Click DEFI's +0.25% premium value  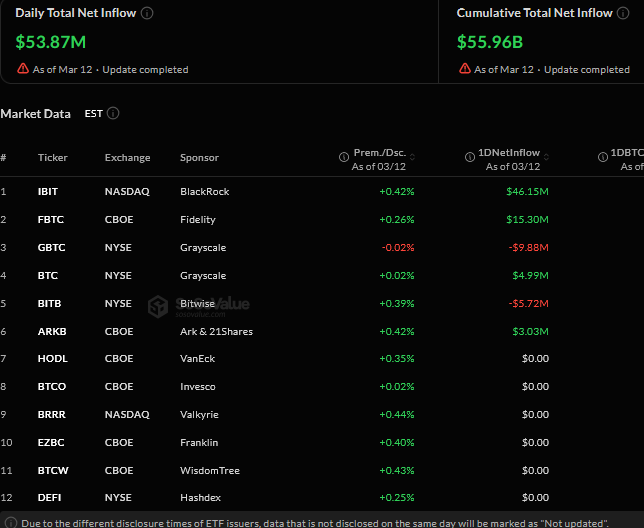tap(397, 498)
